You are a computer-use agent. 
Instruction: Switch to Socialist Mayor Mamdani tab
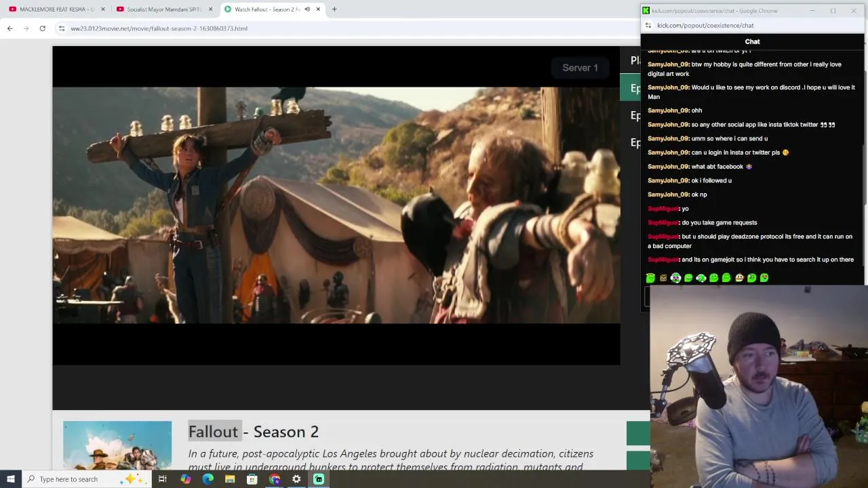point(165,9)
